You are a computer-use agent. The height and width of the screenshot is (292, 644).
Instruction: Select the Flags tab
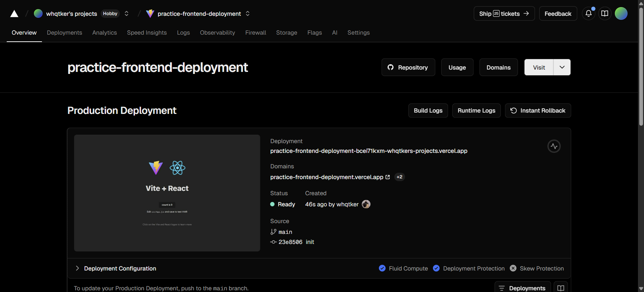[314, 33]
